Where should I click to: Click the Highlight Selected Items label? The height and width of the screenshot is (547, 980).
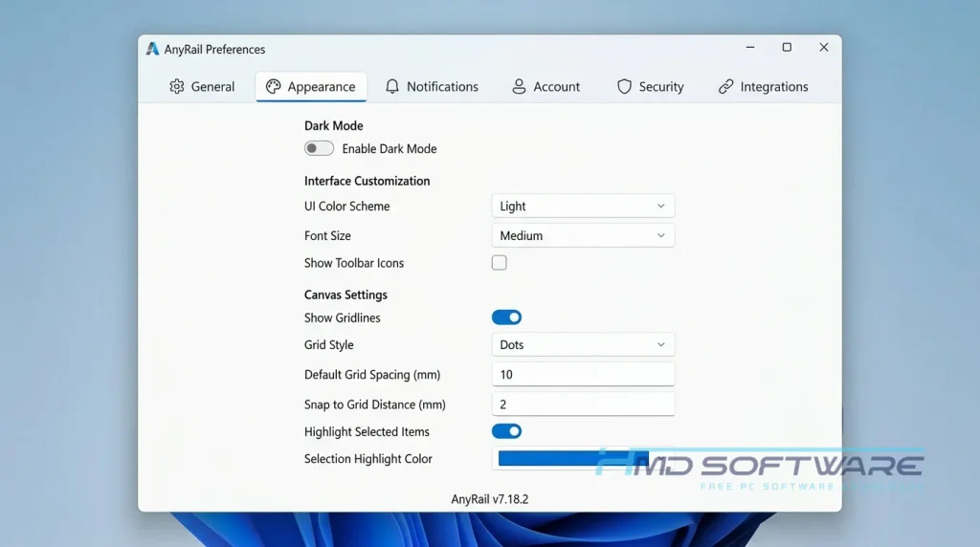(x=367, y=431)
